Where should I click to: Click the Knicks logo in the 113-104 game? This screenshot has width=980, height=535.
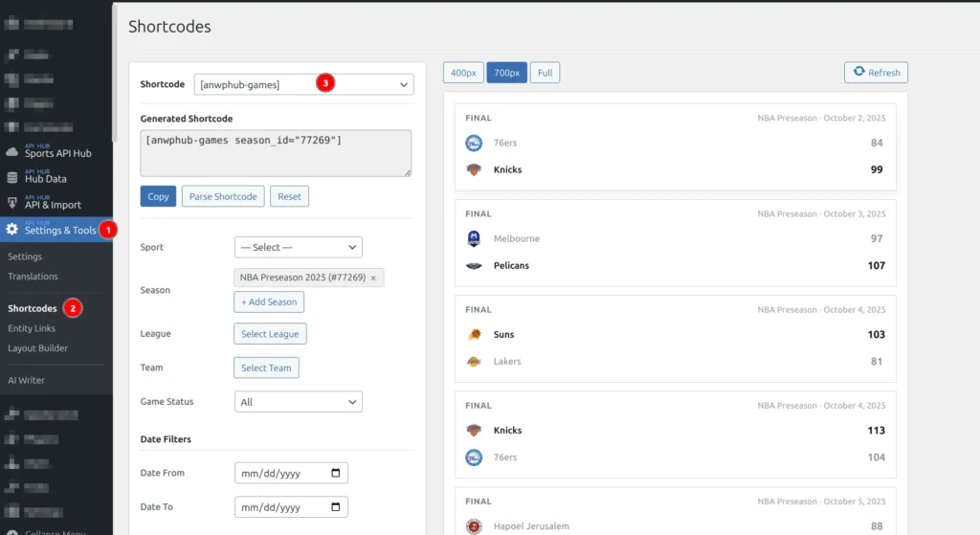tap(474, 430)
